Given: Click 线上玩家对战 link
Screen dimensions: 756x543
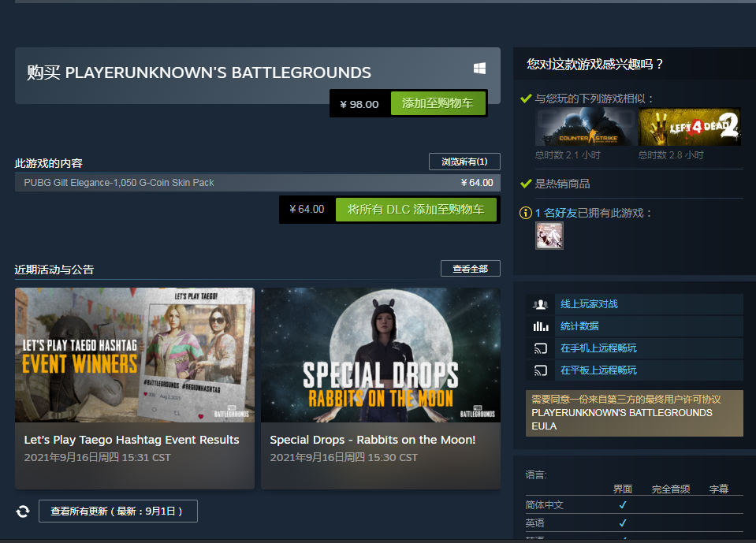Looking at the screenshot, I should pos(589,304).
